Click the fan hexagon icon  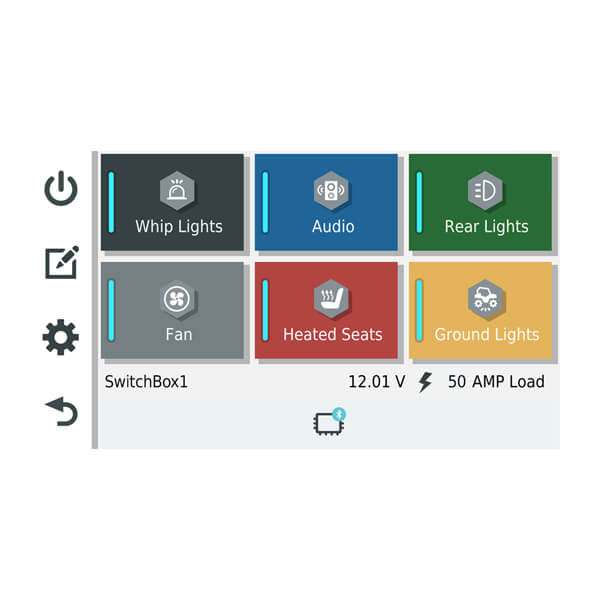point(177,299)
